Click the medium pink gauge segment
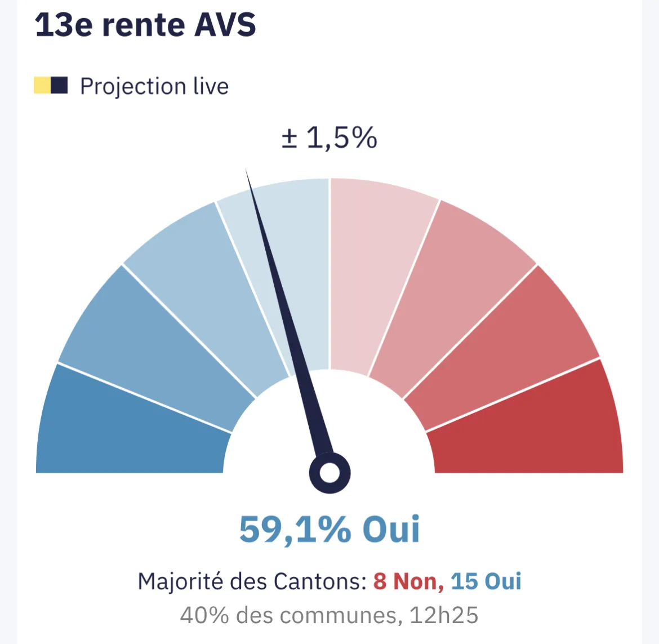Image resolution: width=659 pixels, height=644 pixels. click(x=454, y=290)
